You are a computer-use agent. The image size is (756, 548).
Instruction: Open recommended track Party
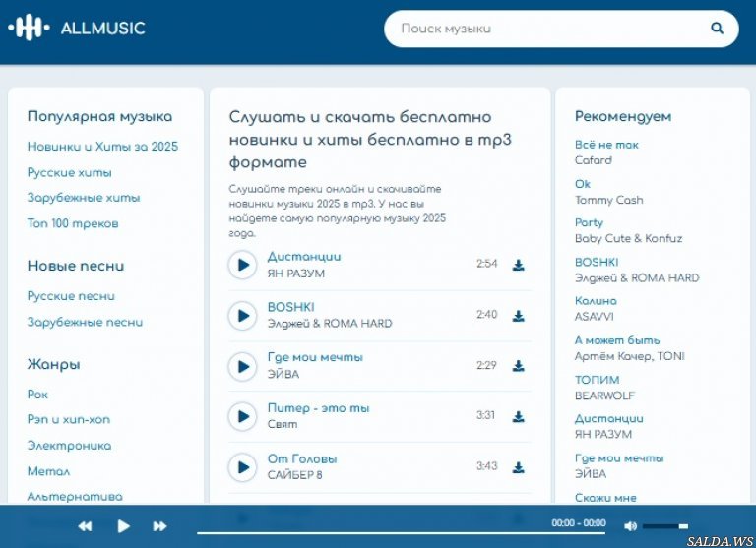589,222
